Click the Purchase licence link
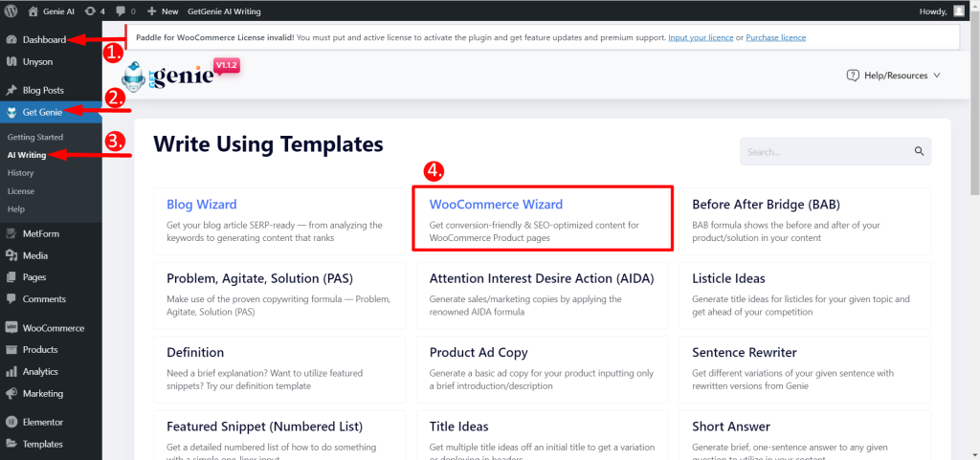This screenshot has width=980, height=460. pos(775,37)
